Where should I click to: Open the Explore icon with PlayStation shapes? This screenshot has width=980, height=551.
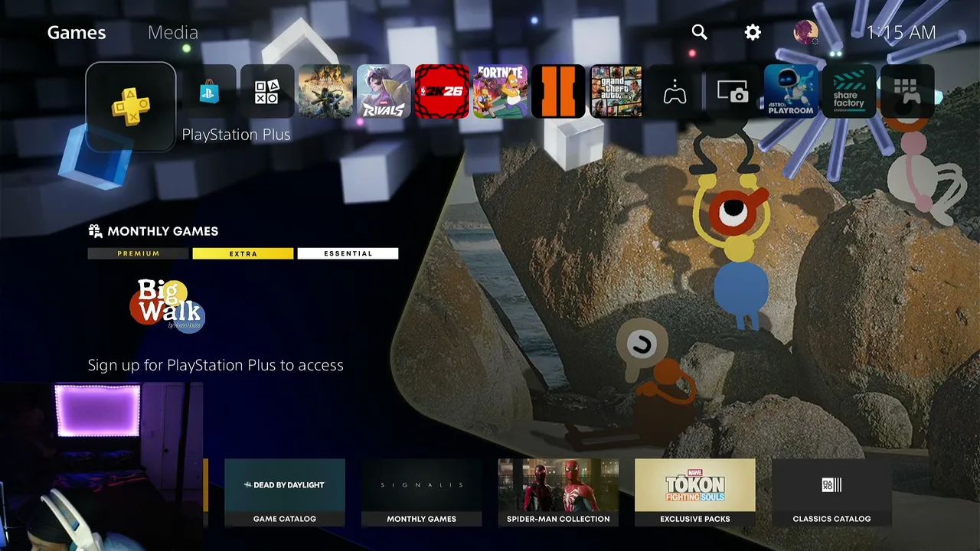click(267, 92)
